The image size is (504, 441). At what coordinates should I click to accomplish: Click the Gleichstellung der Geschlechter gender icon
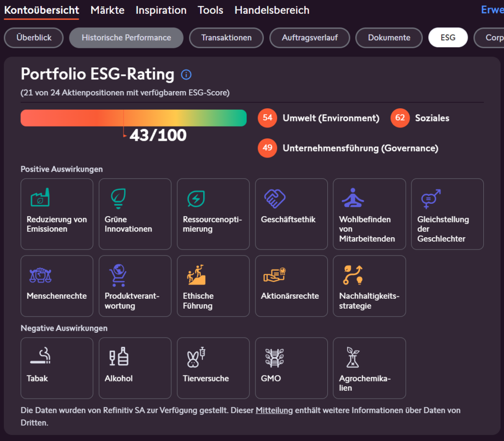click(431, 199)
